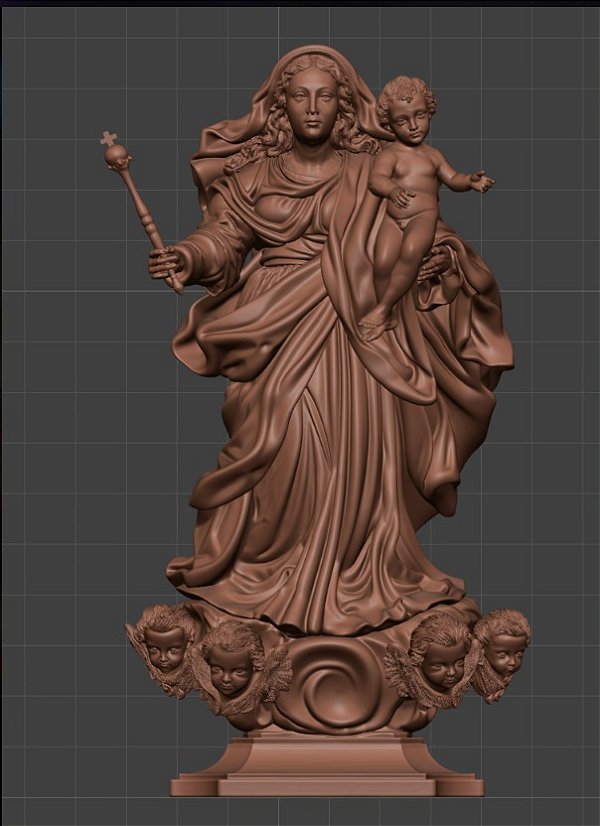Click the infant's outstretched hand
Screen dimensions: 600x826
(x=482, y=181)
